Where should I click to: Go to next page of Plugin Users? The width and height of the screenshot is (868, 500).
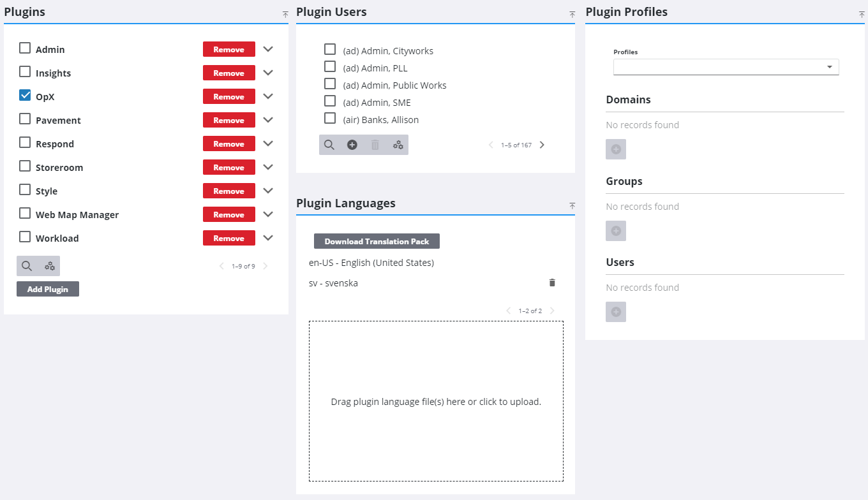[542, 145]
